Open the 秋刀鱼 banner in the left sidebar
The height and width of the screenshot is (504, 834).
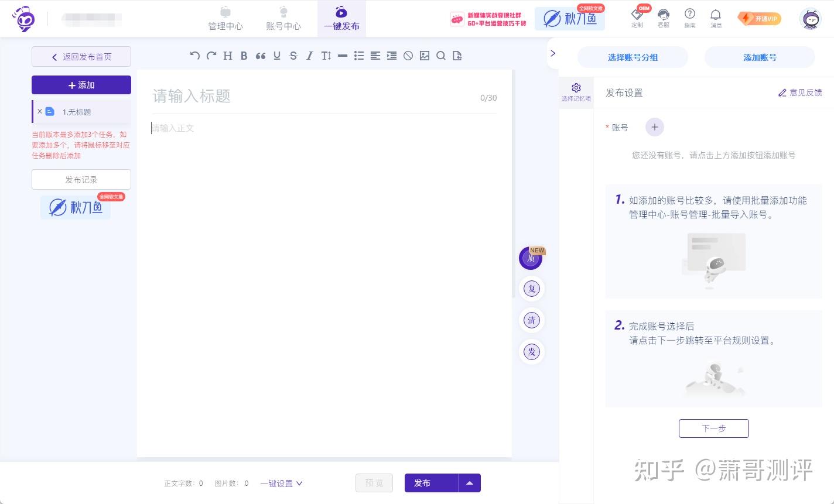76,207
